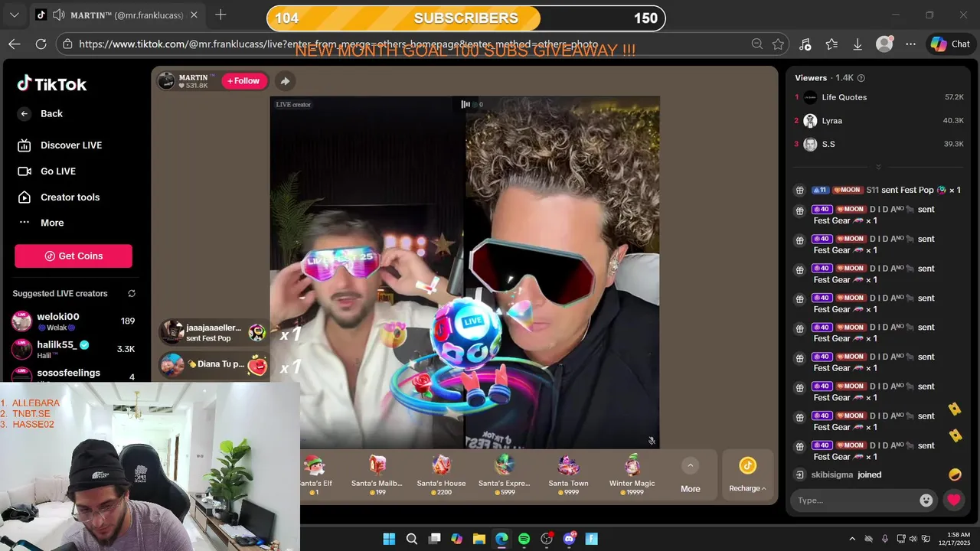Send the Winter Magic gift
This screenshot has width=980, height=551.
pyautogui.click(x=632, y=474)
